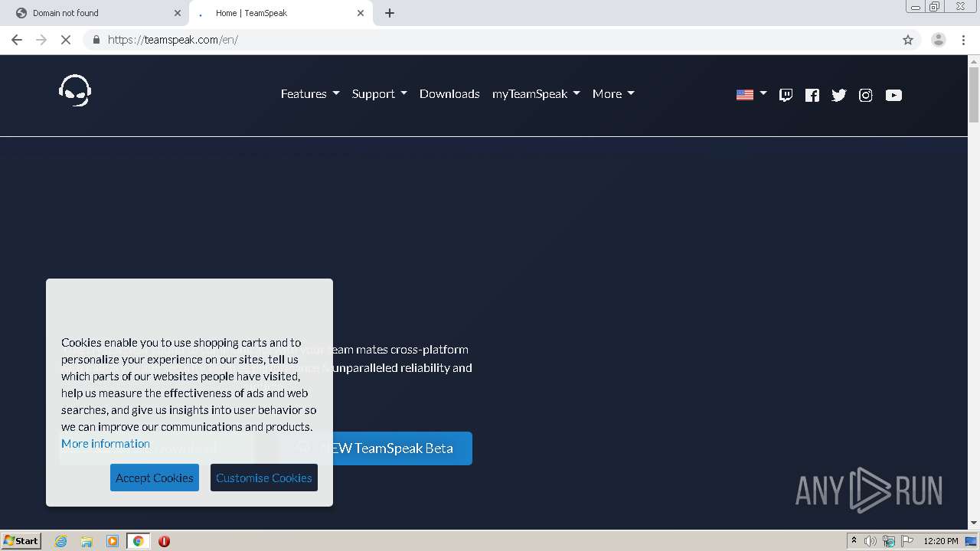
Task: Open the Downloads page link
Action: pyautogui.click(x=449, y=93)
